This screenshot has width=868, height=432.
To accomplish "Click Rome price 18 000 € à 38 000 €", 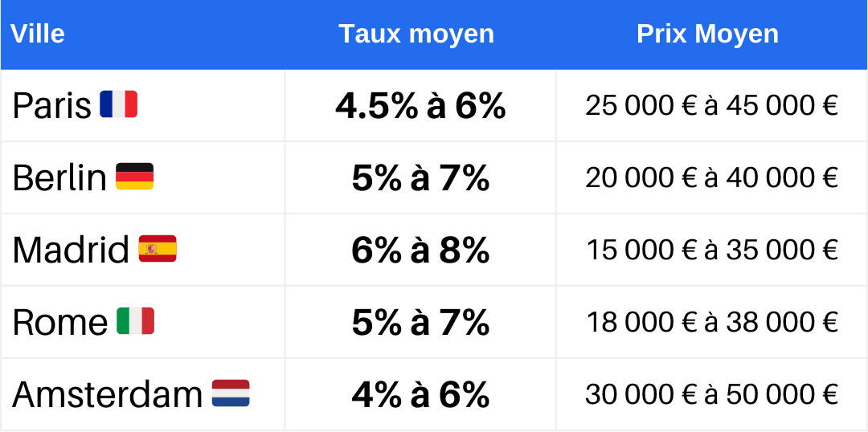I will coord(711,322).
